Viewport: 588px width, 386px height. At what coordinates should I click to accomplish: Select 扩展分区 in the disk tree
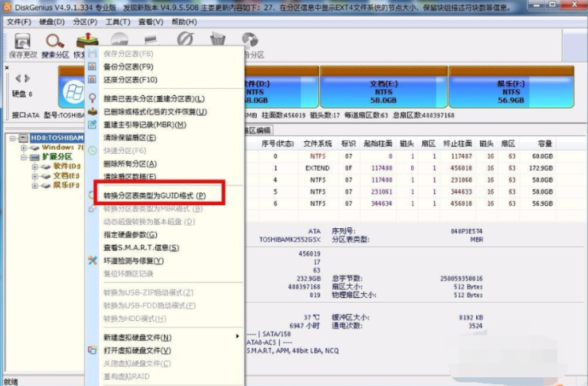(x=57, y=157)
